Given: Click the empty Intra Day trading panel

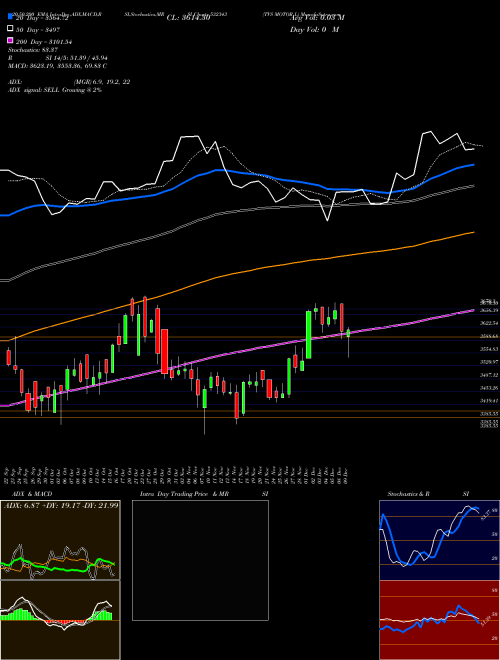Looking at the screenshot, I should [x=200, y=560].
